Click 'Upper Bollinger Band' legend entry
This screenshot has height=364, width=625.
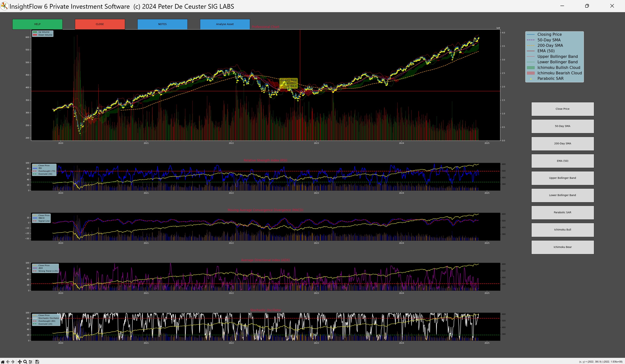pos(557,57)
